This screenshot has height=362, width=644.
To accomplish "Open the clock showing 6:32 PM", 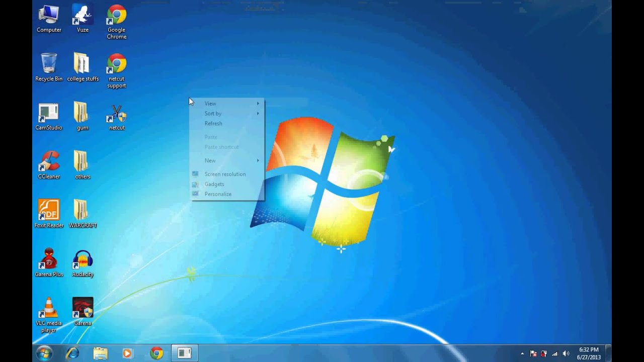I will coord(589,353).
